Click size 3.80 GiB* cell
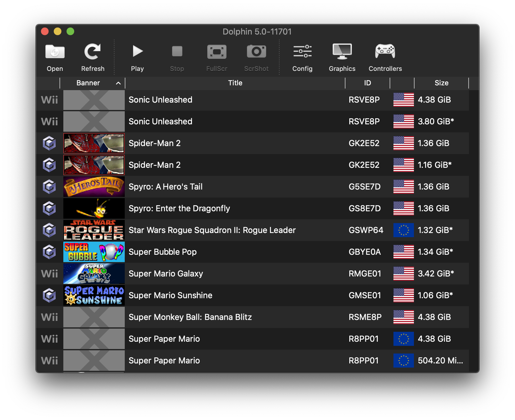This screenshot has height=420, width=515. pos(436,121)
